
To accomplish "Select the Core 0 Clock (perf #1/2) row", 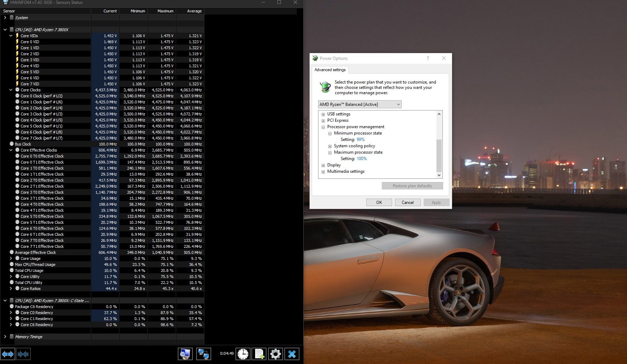I will click(102, 96).
